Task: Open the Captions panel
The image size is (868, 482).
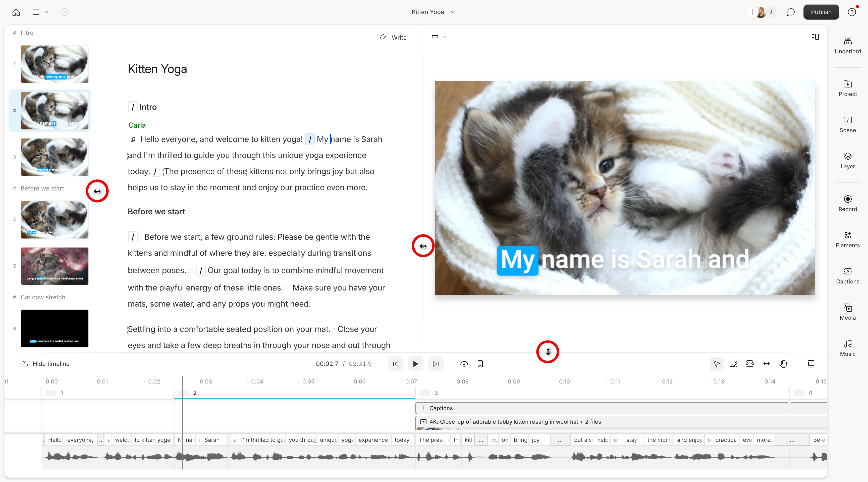Action: (848, 276)
